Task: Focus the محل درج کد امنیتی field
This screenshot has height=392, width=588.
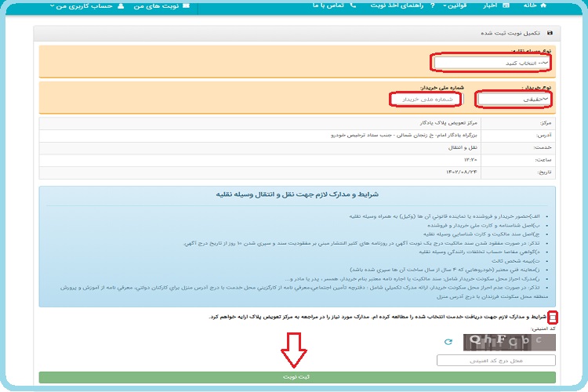Action: point(496,361)
